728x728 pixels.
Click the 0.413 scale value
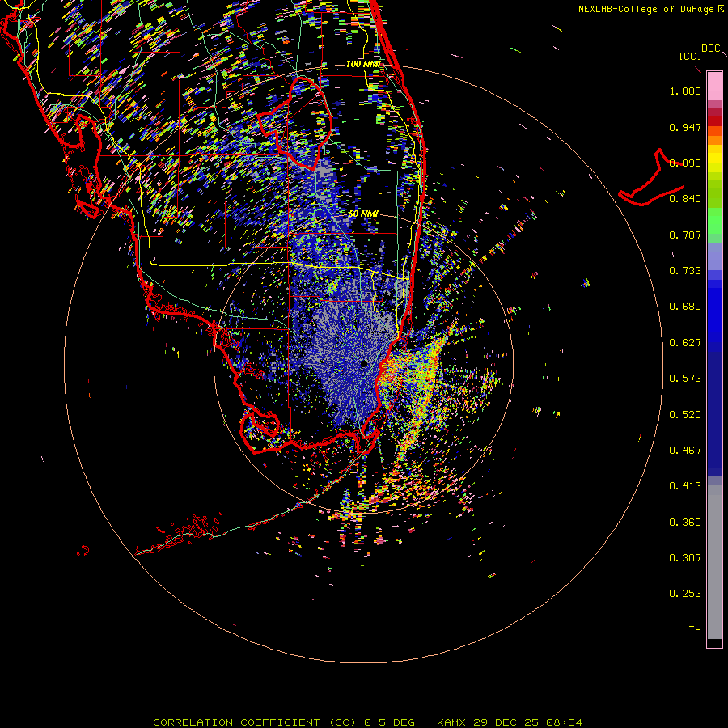click(685, 486)
